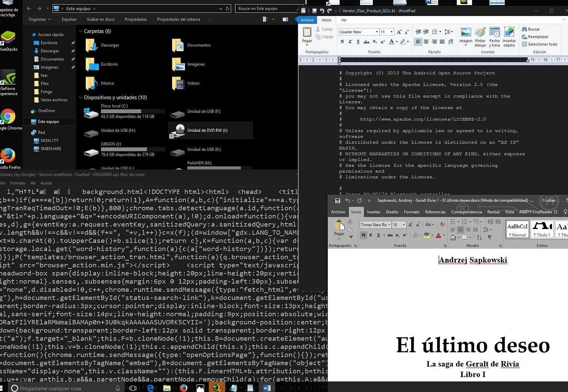This screenshot has width=568, height=392.
Task: Open font size 18 dropdown in Word
Action: tap(404, 225)
